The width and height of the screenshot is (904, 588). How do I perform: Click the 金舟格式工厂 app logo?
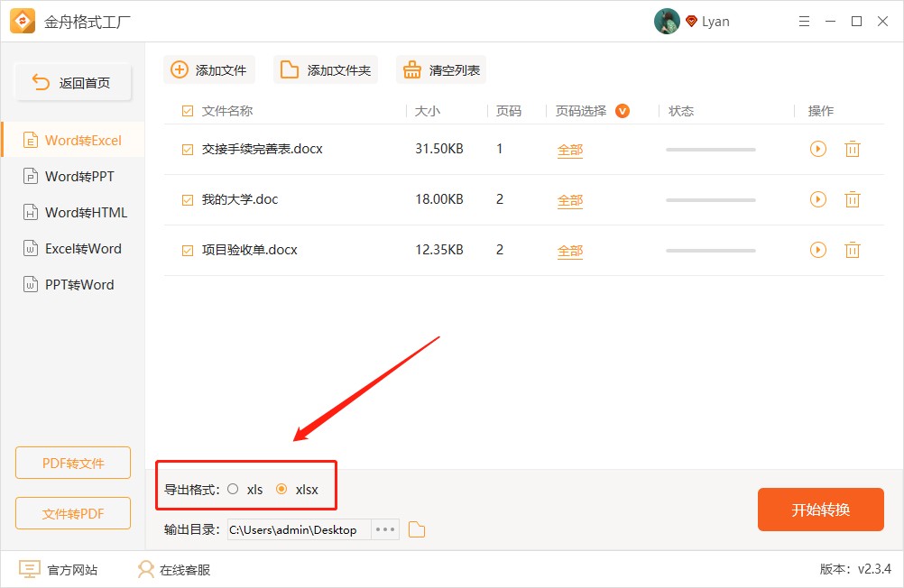click(x=23, y=21)
